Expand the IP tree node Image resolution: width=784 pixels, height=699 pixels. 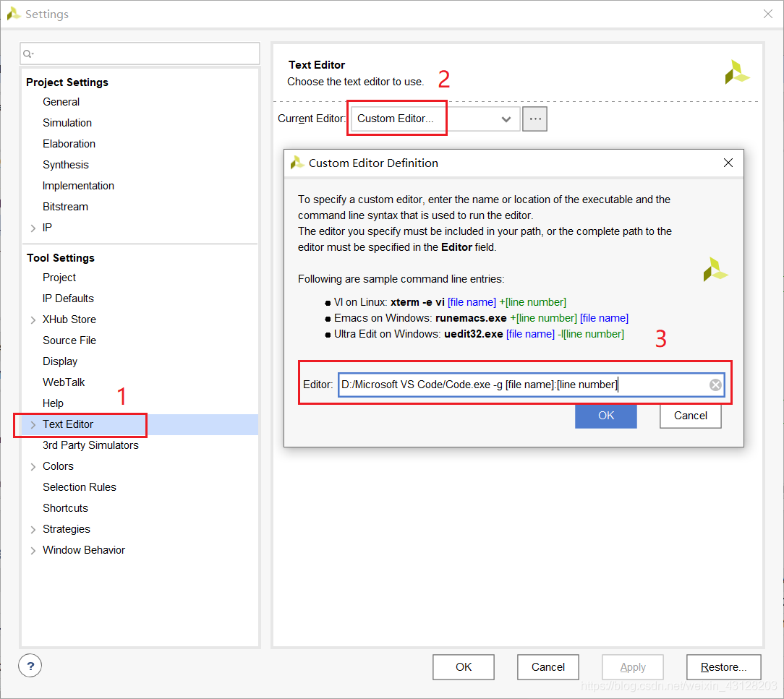tap(33, 228)
